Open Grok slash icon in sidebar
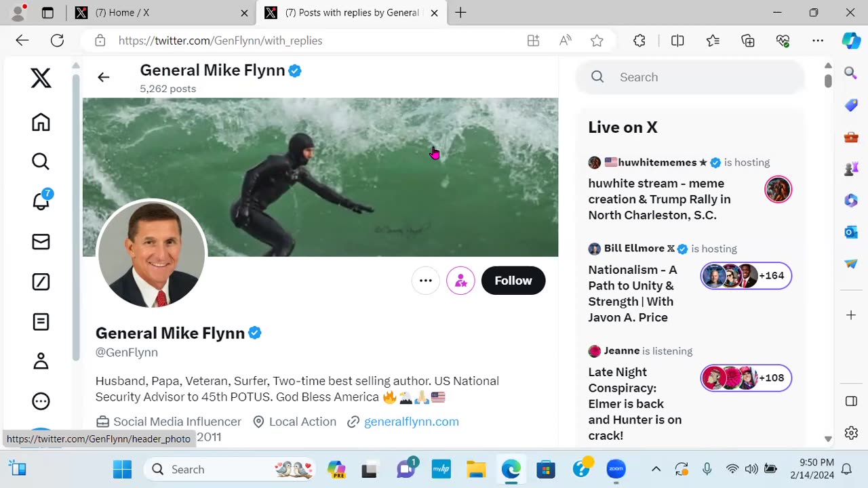 41,281
